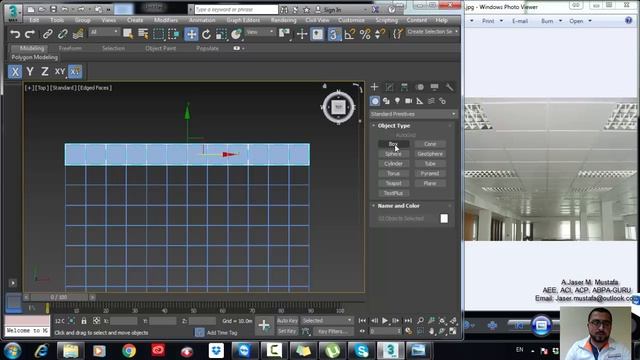Open the Rendering menu
Viewport: 640px width, 360px height.
click(x=283, y=20)
